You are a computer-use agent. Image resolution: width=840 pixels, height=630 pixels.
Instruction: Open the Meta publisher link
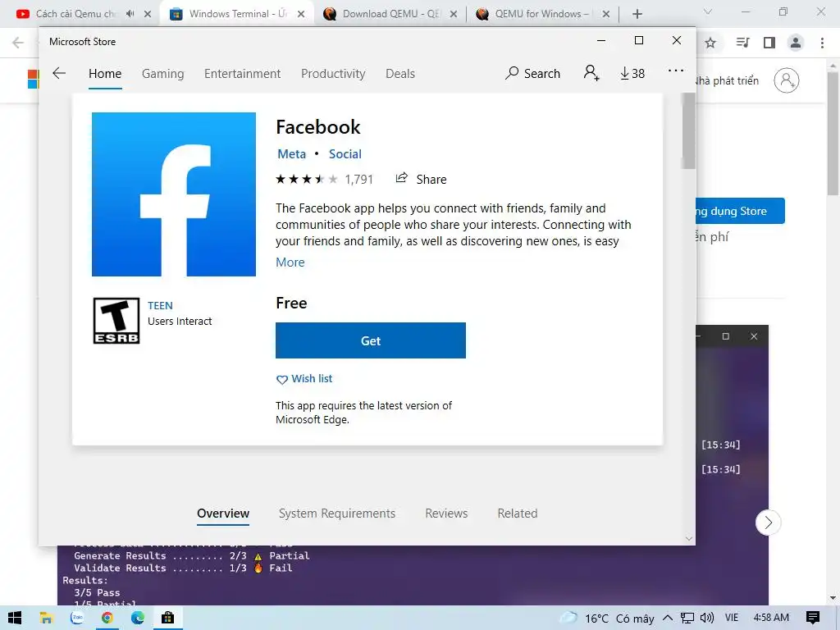[x=291, y=154]
